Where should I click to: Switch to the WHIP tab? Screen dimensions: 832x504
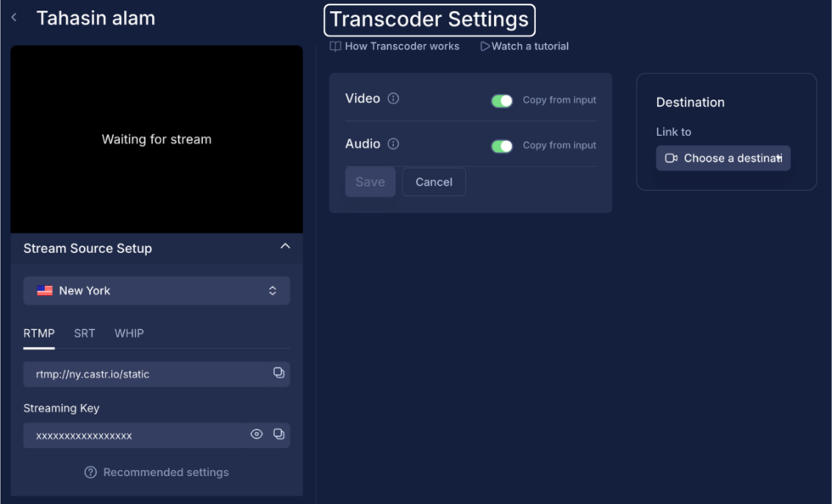(128, 333)
